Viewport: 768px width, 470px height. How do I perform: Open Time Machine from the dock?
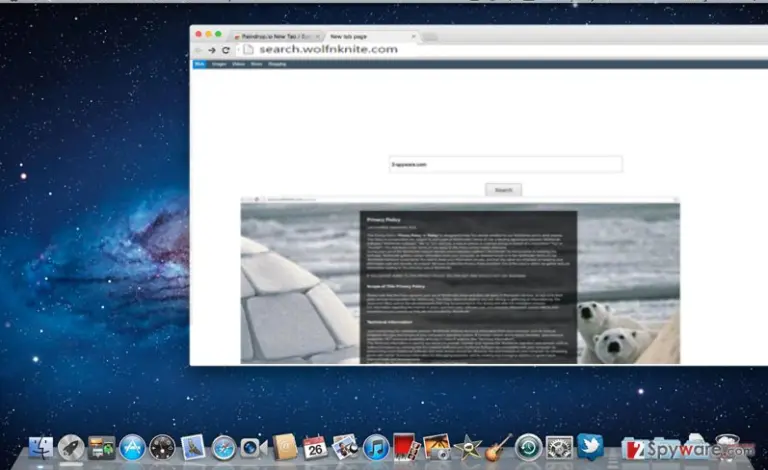528,447
